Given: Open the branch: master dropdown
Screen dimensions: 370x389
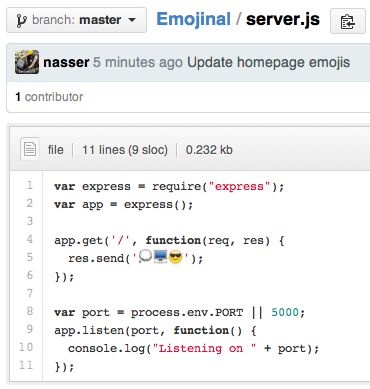Looking at the screenshot, I should [x=76, y=20].
